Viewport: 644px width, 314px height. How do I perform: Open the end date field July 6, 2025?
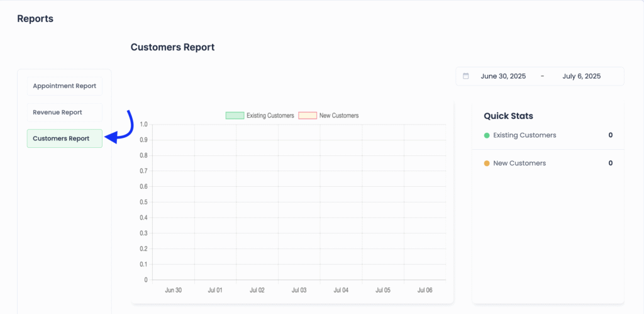581,76
